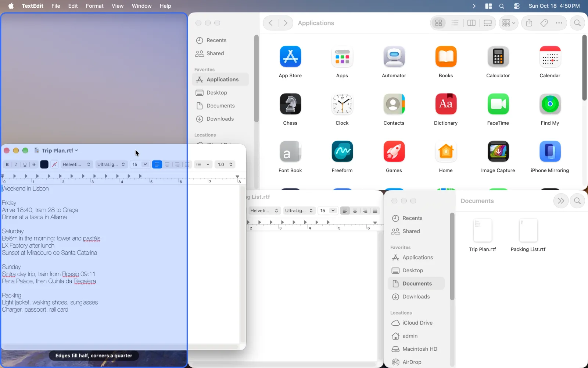Viewport: 588px width, 368px height.
Task: Click the Share icon in Finder toolbar
Action: pyautogui.click(x=529, y=23)
